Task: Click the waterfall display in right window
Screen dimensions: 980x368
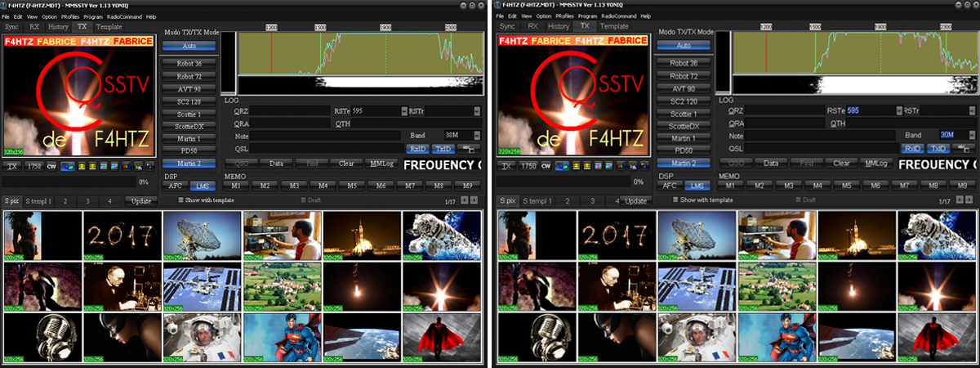Action: tap(855, 85)
